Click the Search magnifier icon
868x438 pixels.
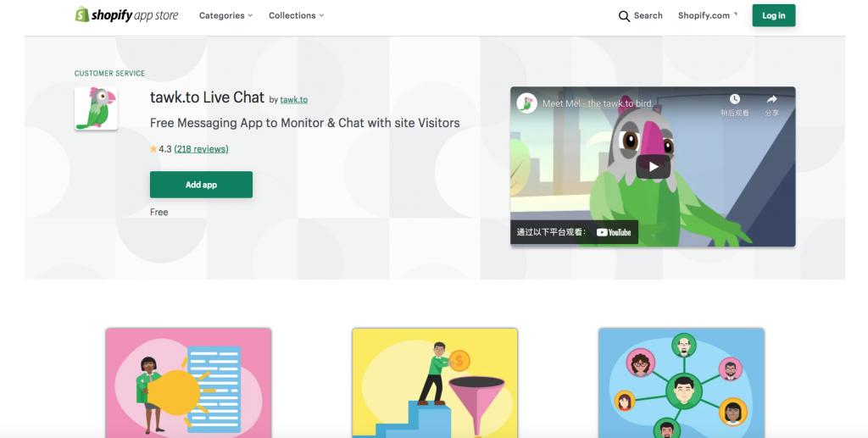tap(624, 16)
